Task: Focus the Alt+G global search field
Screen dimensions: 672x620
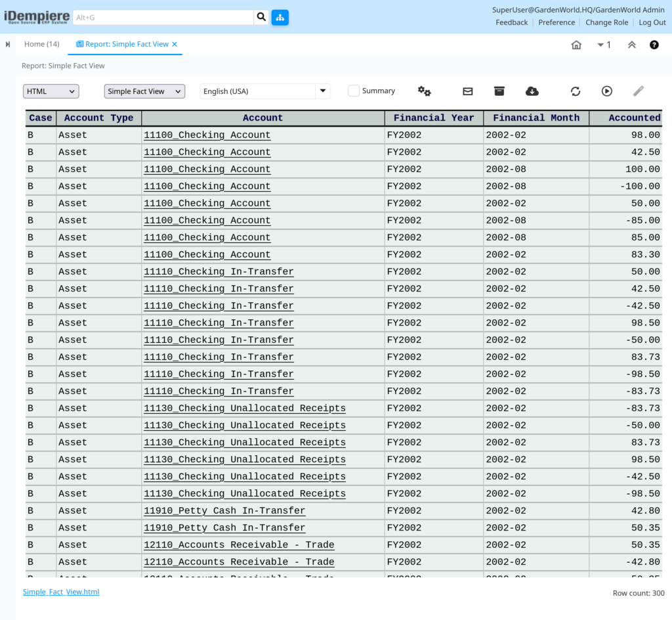Action: tap(163, 17)
